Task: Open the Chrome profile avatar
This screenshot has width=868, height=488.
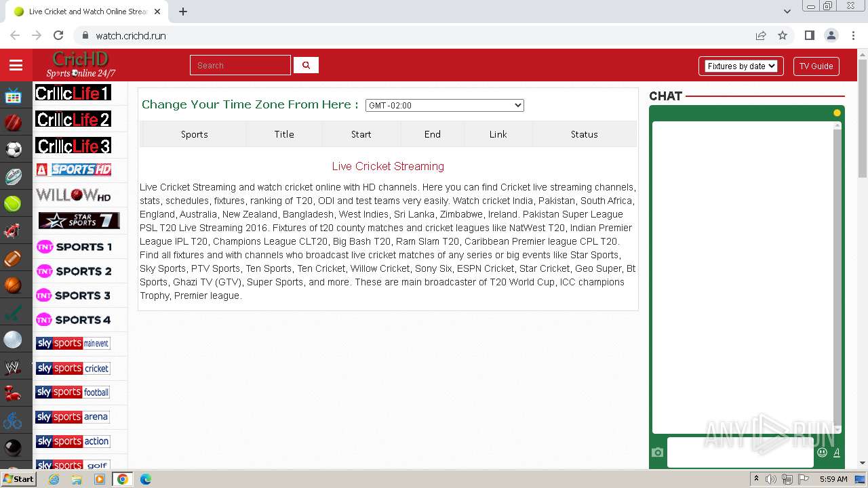Action: [831, 35]
